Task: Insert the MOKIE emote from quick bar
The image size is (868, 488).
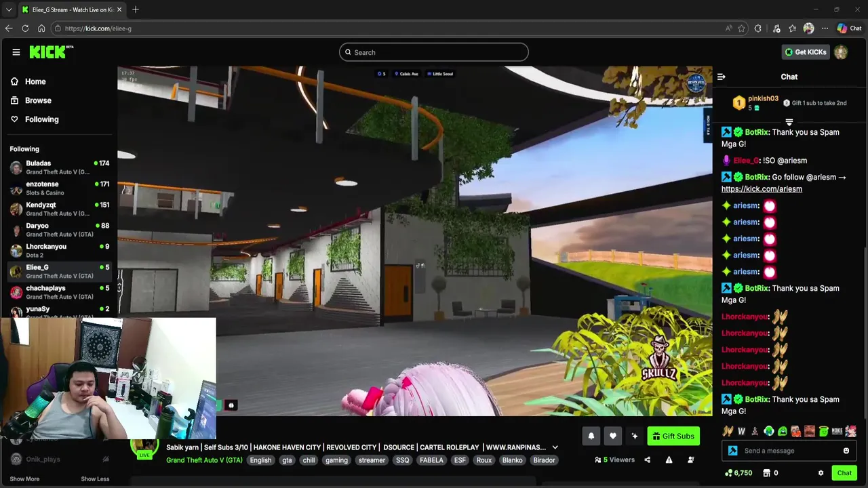Action: 837,431
